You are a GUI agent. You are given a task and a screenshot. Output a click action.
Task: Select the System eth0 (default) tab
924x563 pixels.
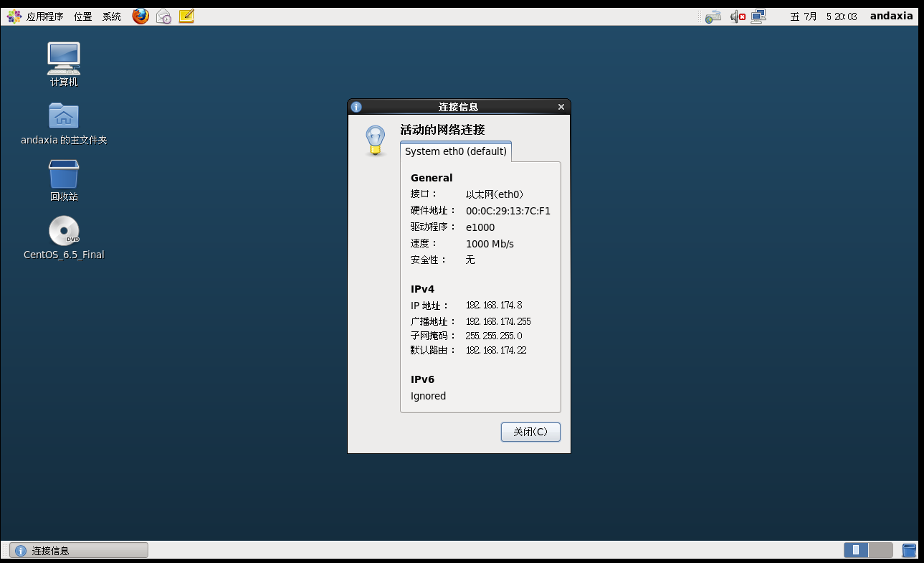(456, 151)
